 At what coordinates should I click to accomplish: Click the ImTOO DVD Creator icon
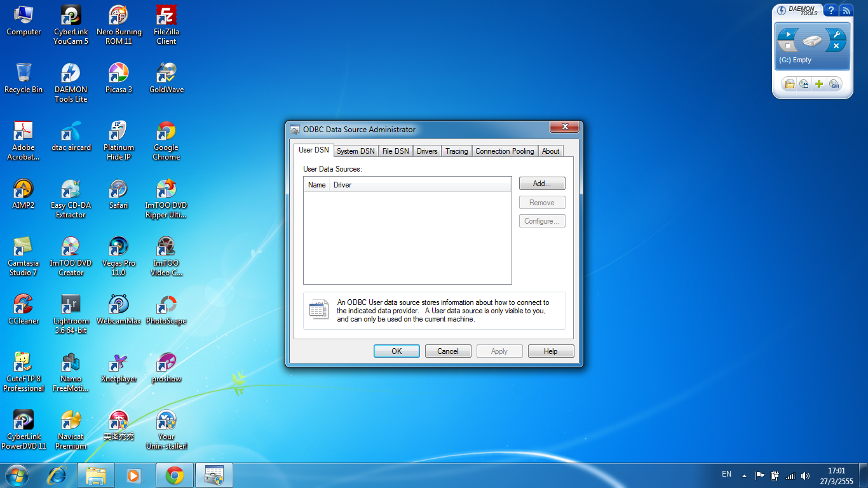click(x=71, y=256)
